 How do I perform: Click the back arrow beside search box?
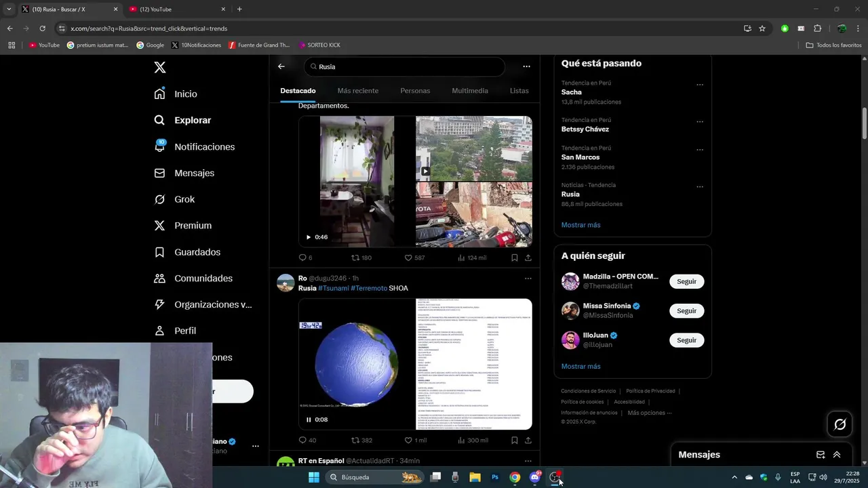click(x=281, y=66)
